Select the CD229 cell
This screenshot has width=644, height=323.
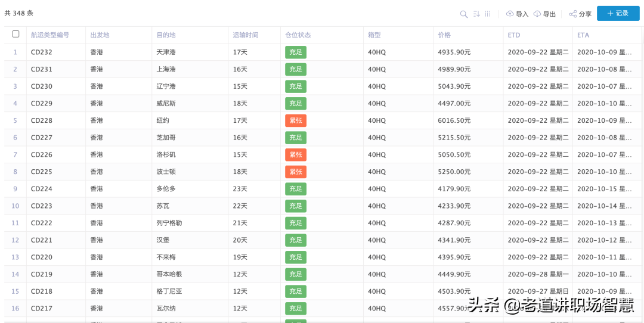(56, 104)
